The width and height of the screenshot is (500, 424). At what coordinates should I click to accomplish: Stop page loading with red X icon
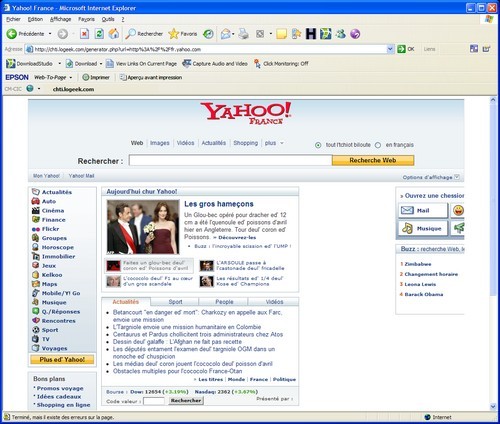(85, 34)
